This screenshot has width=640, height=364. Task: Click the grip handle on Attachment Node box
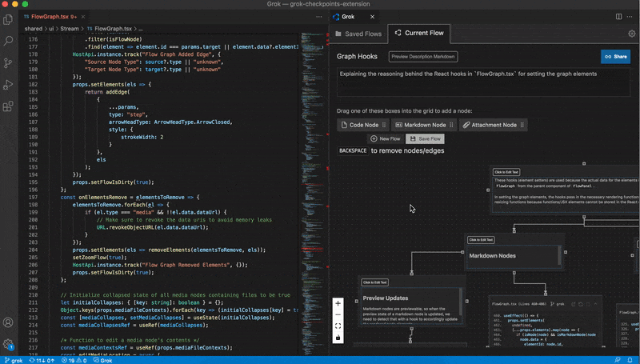click(x=522, y=125)
